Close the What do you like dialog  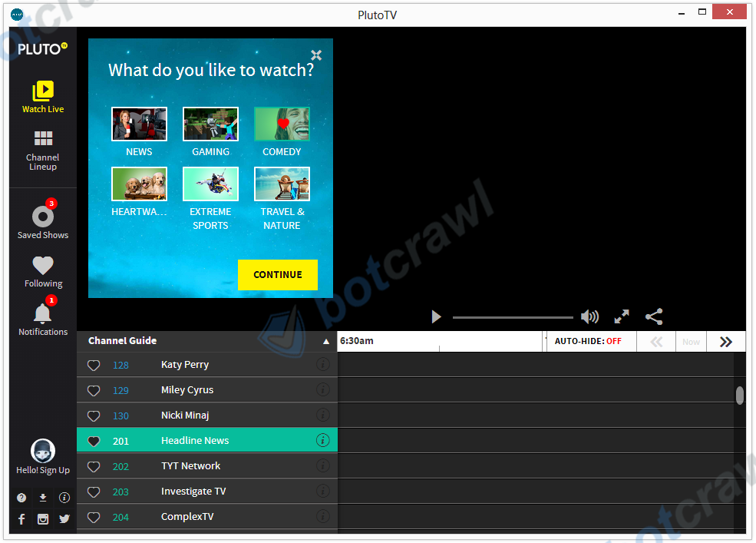tap(316, 55)
